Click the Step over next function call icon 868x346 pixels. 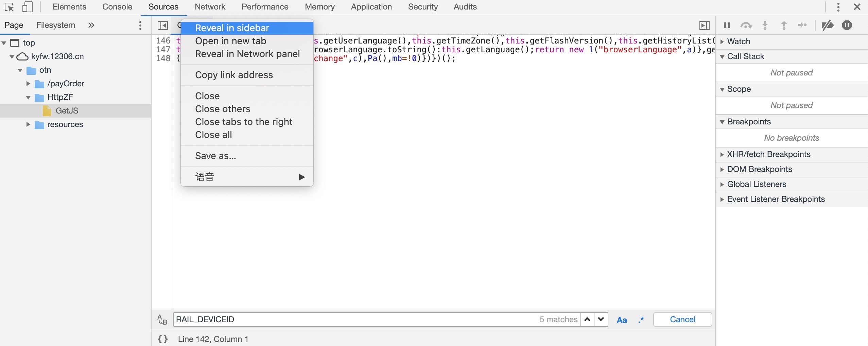(x=745, y=25)
